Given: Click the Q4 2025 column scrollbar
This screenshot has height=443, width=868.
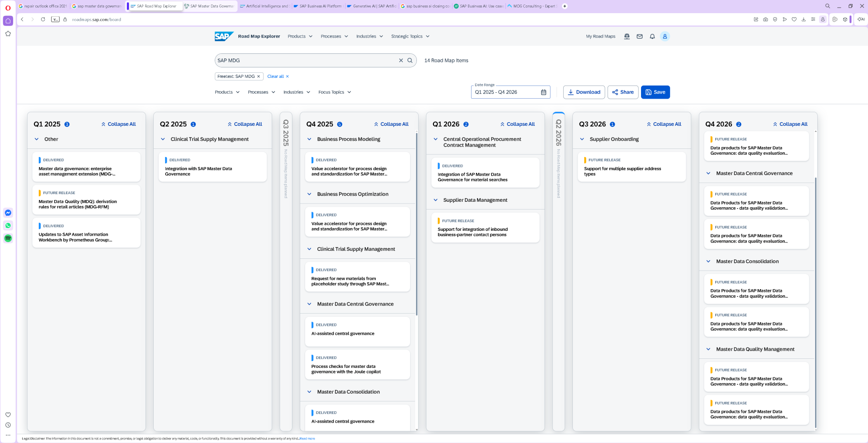Looking at the screenshot, I should [416, 224].
